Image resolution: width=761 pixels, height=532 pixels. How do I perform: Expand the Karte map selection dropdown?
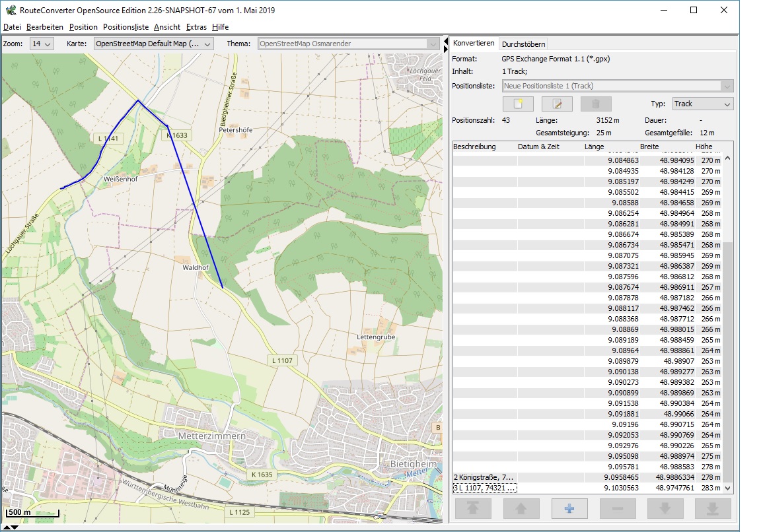[153, 44]
